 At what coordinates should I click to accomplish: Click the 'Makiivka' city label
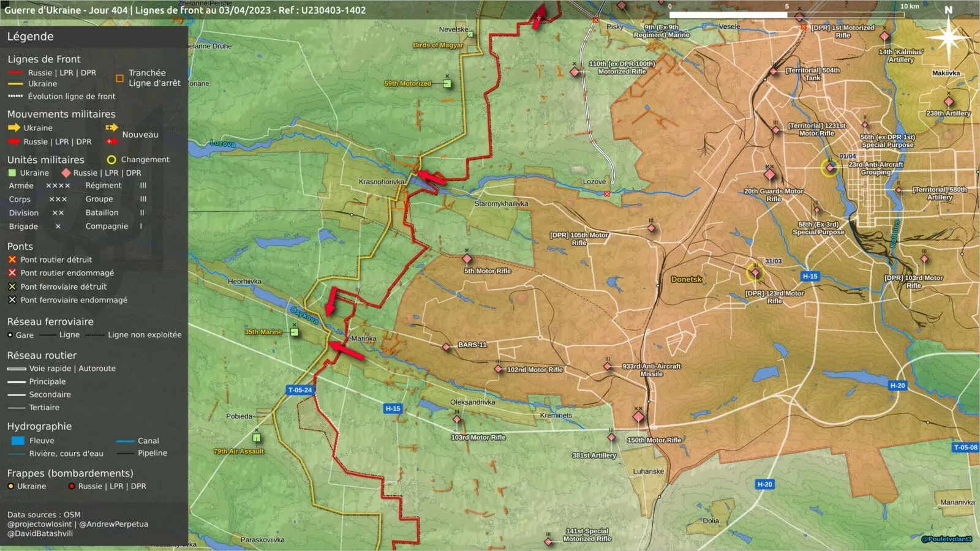coord(946,73)
